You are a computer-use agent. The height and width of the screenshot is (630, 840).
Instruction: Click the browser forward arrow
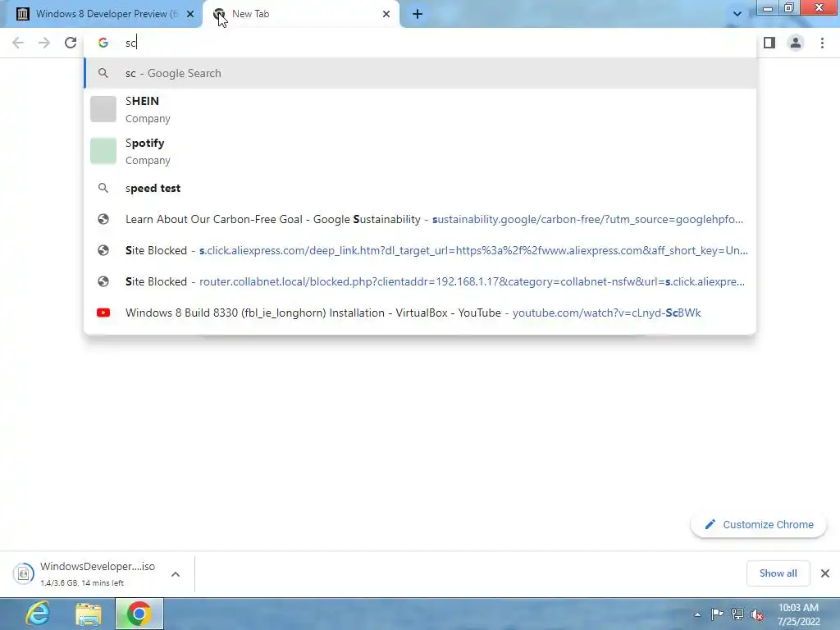[44, 43]
